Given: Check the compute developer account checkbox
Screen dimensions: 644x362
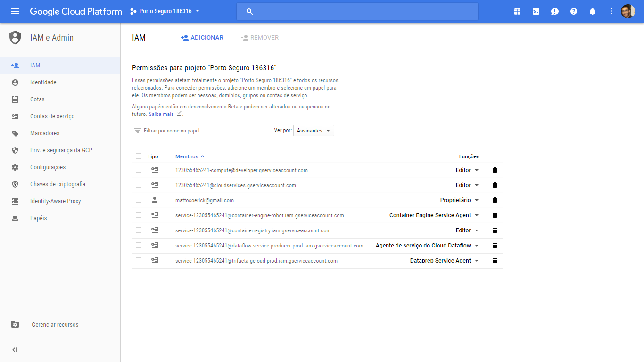Looking at the screenshot, I should pos(139,170).
